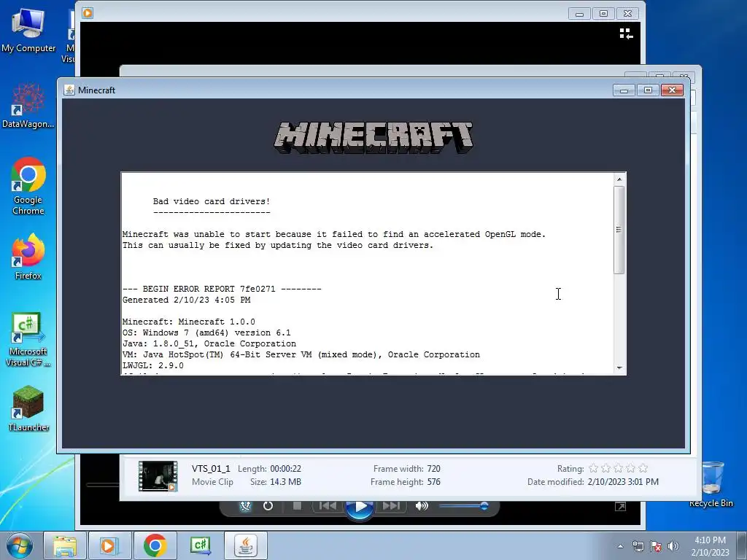Click the Date modified value 2/10/2023 3:01 PM

[x=623, y=482]
